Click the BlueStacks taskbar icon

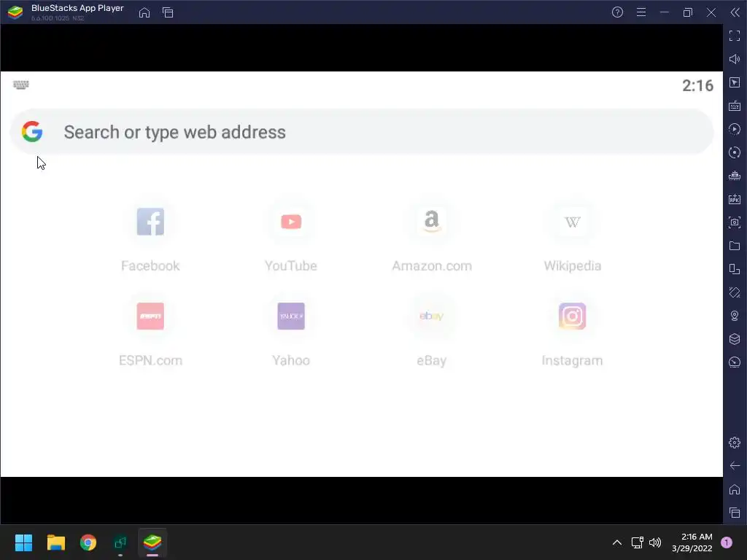[x=152, y=542]
